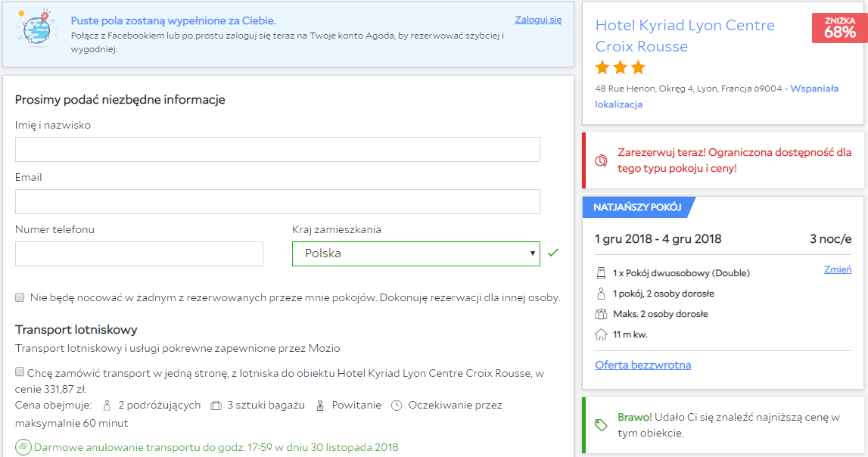The height and width of the screenshot is (457, 868).
Task: Click the Numer telefonu input field
Action: coord(139,253)
